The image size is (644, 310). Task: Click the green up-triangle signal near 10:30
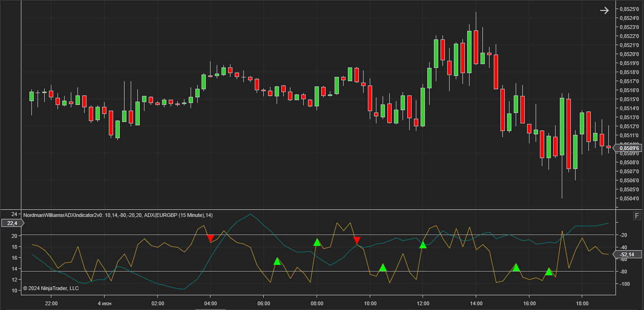coord(383,268)
